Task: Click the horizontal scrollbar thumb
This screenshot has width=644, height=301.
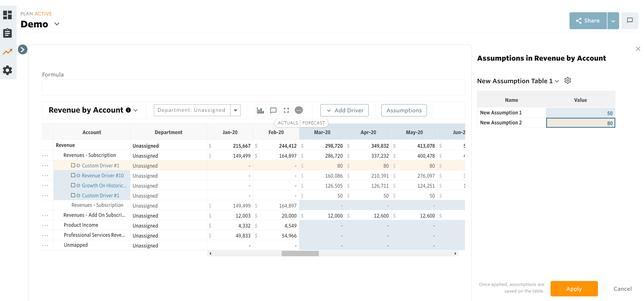Action: point(300,253)
